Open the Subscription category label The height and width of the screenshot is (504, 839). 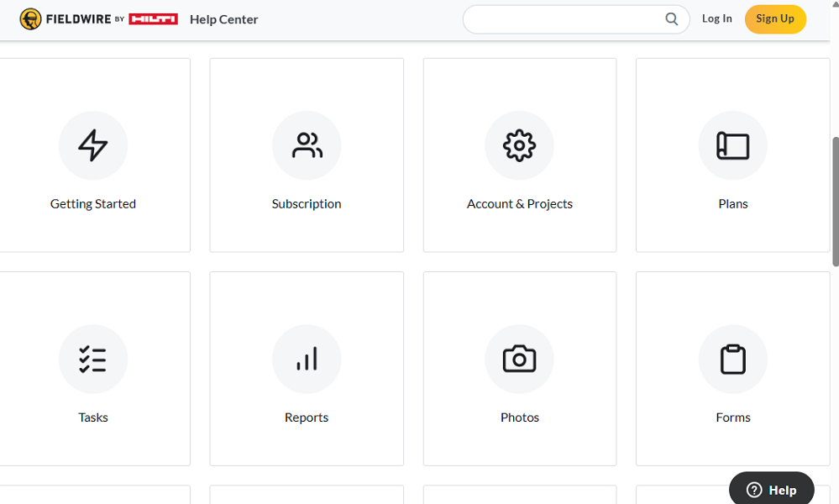tap(307, 204)
